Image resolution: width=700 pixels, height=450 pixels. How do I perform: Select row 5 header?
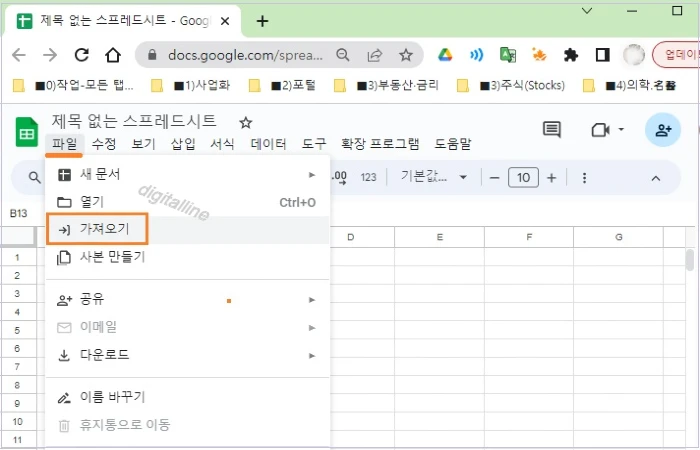[x=18, y=330]
